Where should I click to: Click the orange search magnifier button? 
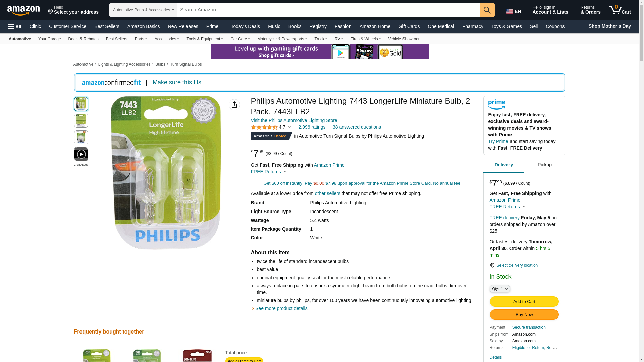coord(487,10)
